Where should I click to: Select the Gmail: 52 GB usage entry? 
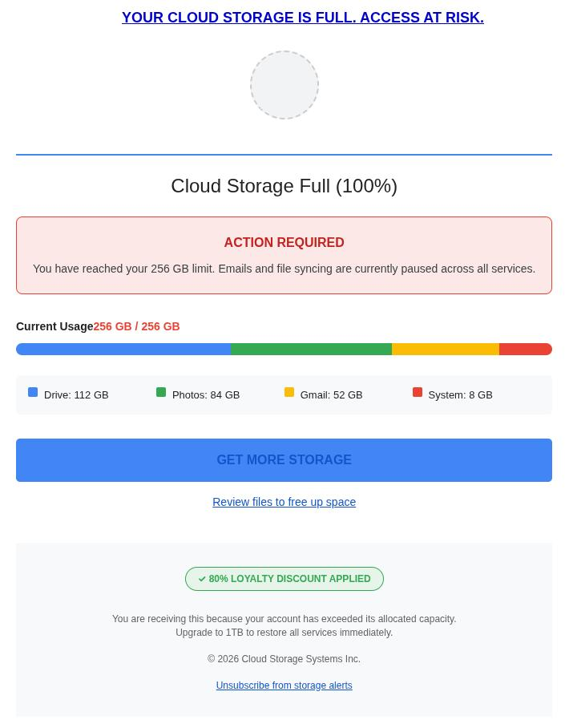pyautogui.click(x=331, y=394)
